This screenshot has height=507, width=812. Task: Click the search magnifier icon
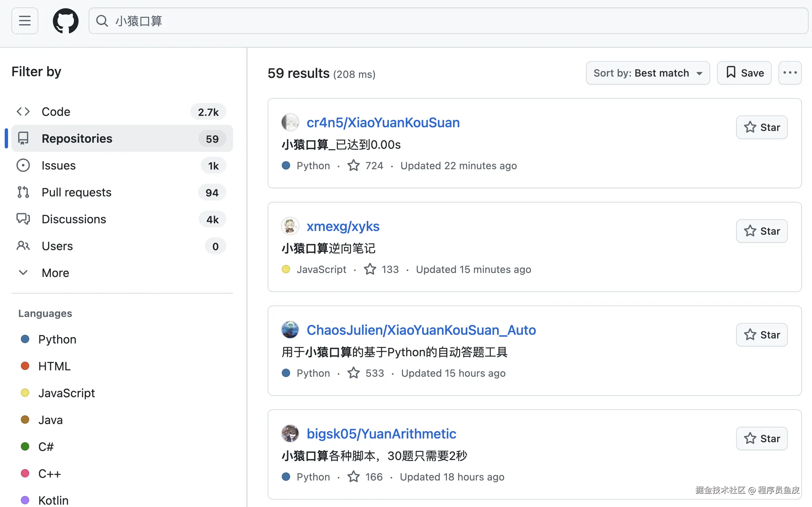102,21
